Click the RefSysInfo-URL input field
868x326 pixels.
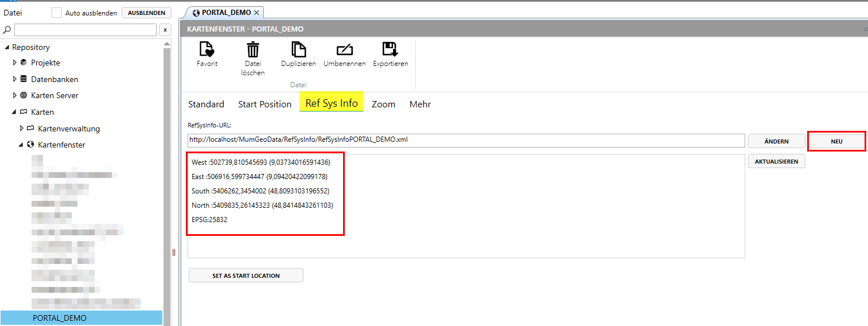click(x=466, y=141)
